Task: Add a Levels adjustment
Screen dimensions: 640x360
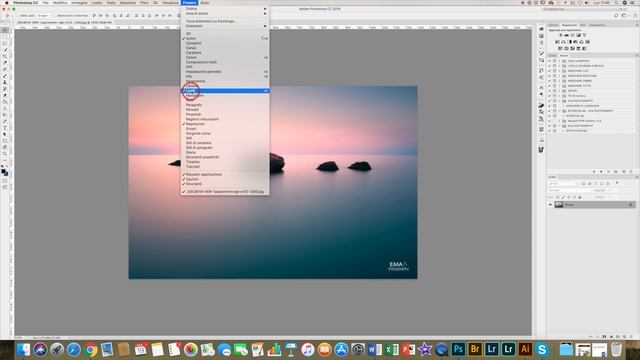Action: (566, 35)
